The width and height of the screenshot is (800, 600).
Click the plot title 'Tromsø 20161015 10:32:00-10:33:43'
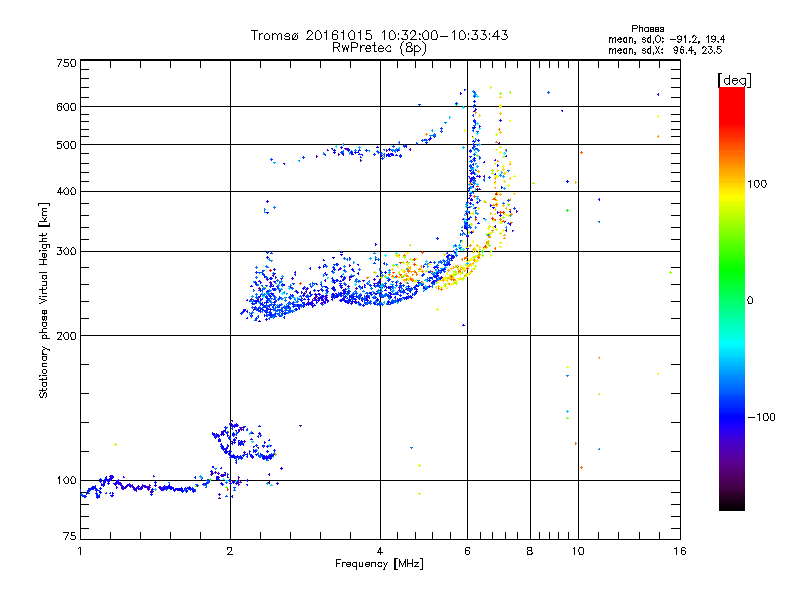click(379, 35)
